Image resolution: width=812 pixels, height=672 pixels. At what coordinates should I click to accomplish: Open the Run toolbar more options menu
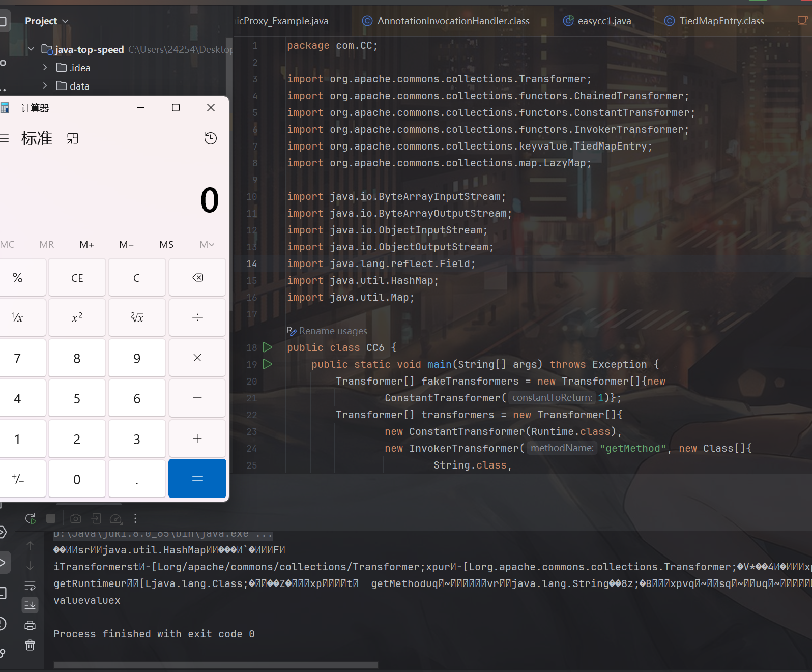(135, 518)
